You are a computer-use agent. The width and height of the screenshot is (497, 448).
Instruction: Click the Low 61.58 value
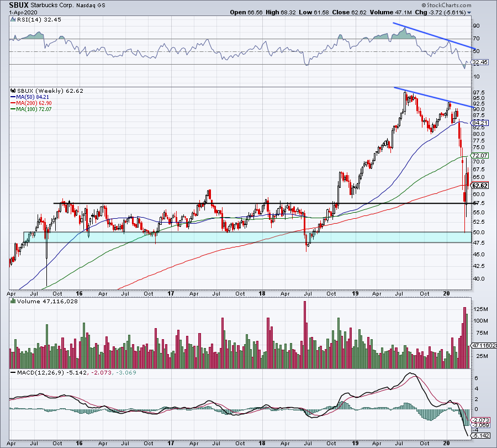click(x=314, y=13)
